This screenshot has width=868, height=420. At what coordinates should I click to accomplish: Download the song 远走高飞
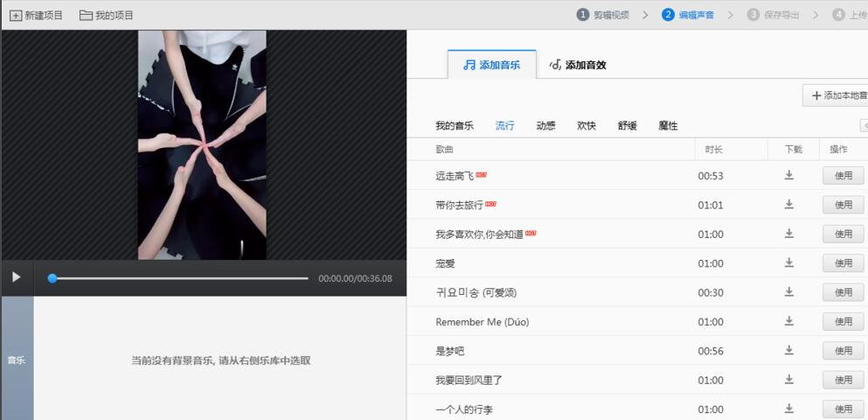[788, 175]
